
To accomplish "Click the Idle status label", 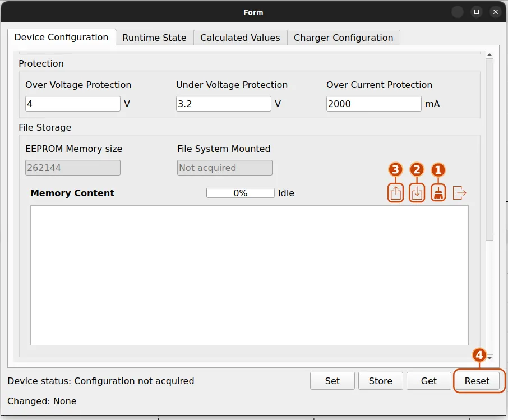I will [286, 193].
